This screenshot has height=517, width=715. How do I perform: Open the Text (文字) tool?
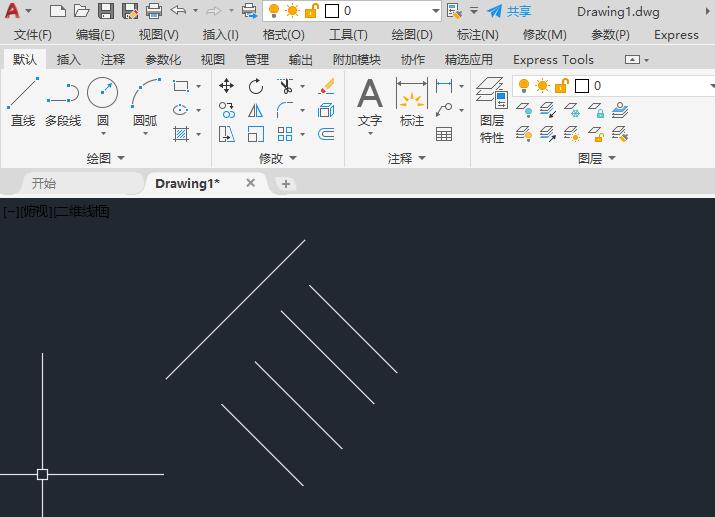point(370,101)
